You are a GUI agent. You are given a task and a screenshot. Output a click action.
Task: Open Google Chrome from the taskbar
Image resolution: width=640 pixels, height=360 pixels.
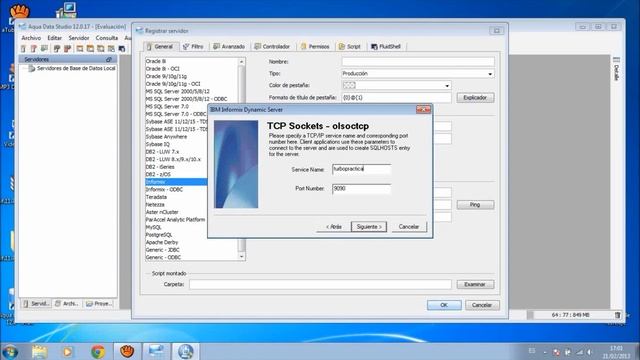click(x=98, y=351)
